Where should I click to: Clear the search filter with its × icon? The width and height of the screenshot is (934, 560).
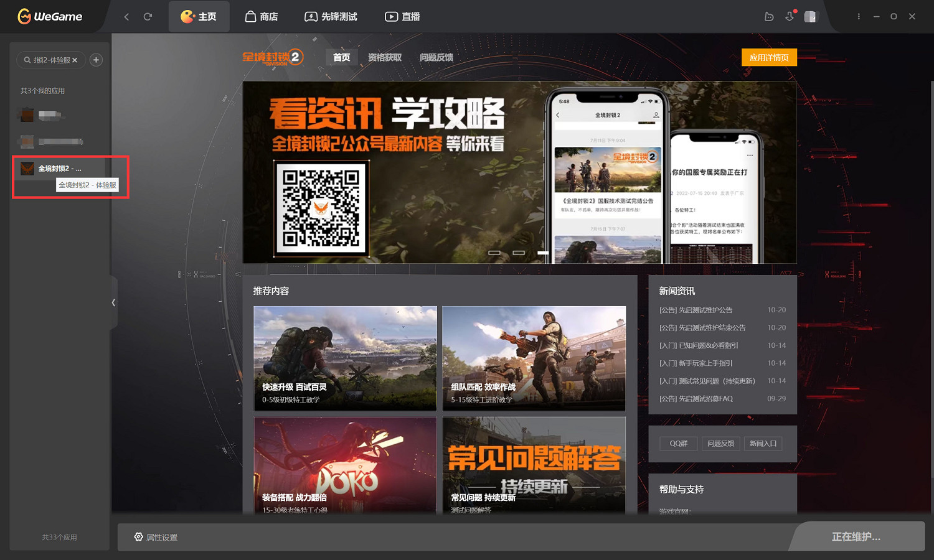[x=75, y=60]
